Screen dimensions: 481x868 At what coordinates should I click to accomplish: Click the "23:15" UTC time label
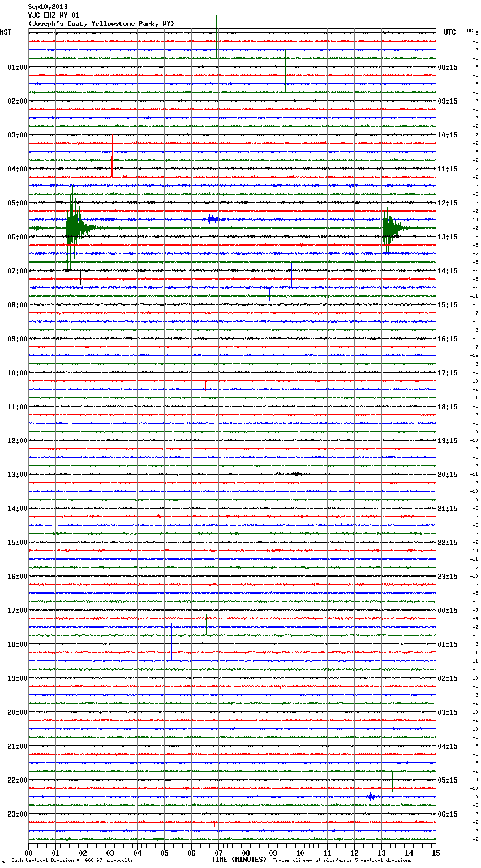click(448, 577)
